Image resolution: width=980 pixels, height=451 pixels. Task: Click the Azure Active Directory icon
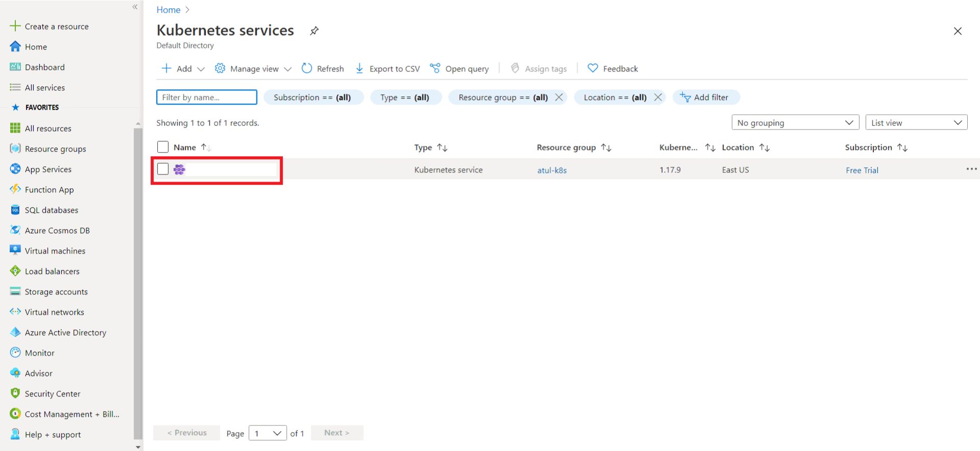[15, 332]
